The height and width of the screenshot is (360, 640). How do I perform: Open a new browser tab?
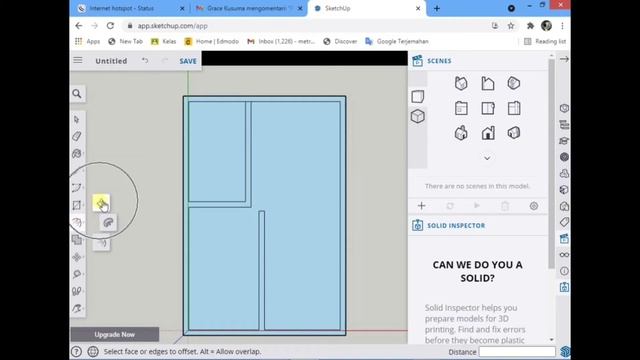437,8
